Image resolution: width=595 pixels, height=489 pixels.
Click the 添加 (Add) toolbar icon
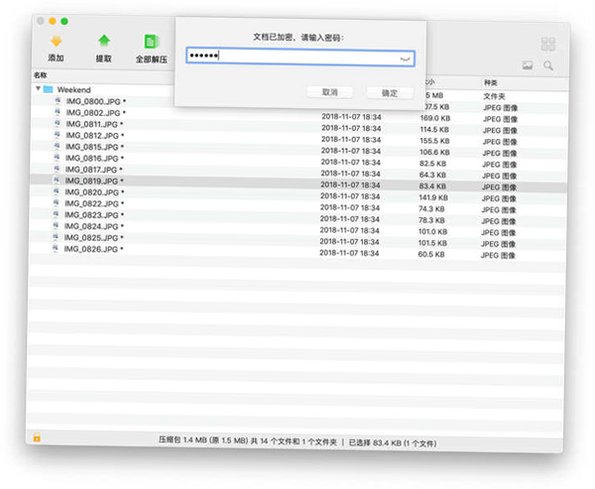tap(56, 41)
